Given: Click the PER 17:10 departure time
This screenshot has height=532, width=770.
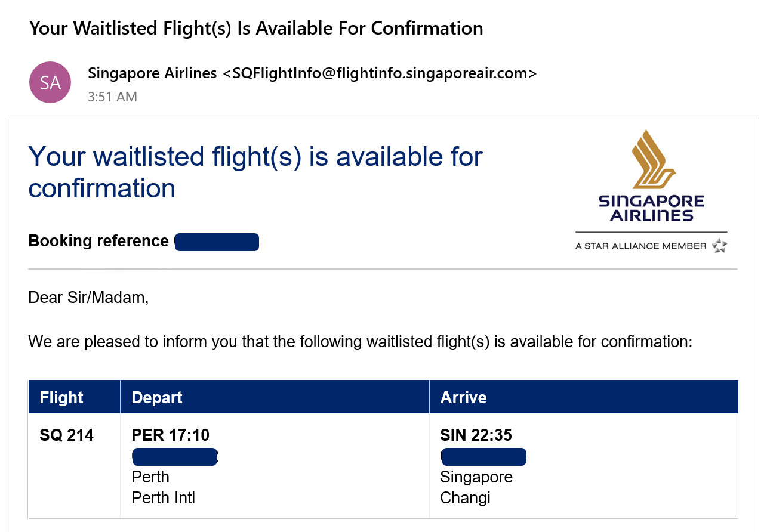Looking at the screenshot, I should coord(171,435).
